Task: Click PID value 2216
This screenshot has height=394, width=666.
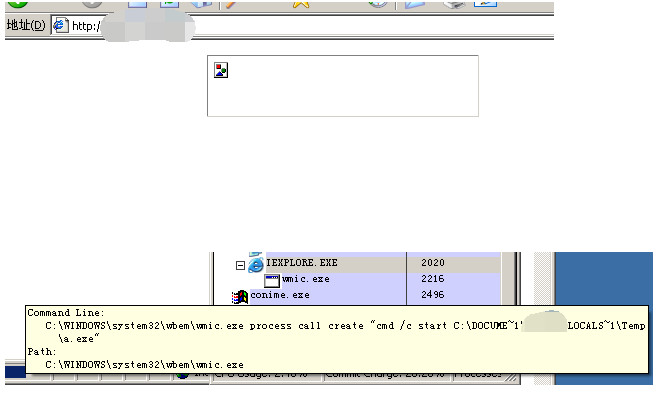Action: tap(433, 279)
